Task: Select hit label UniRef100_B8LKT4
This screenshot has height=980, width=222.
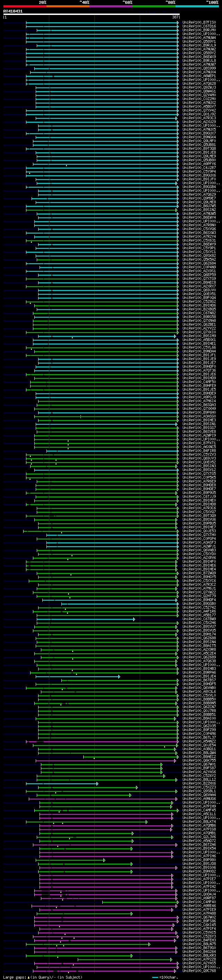Action: [199, 822]
